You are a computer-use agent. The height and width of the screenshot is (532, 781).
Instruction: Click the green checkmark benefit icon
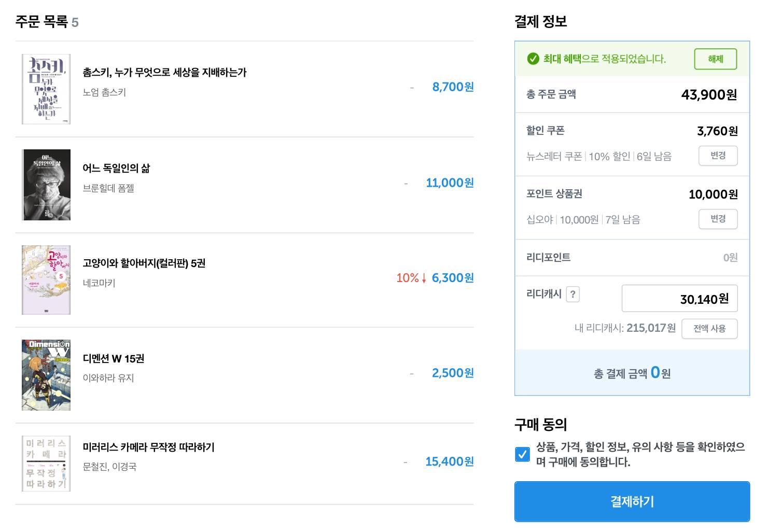533,59
